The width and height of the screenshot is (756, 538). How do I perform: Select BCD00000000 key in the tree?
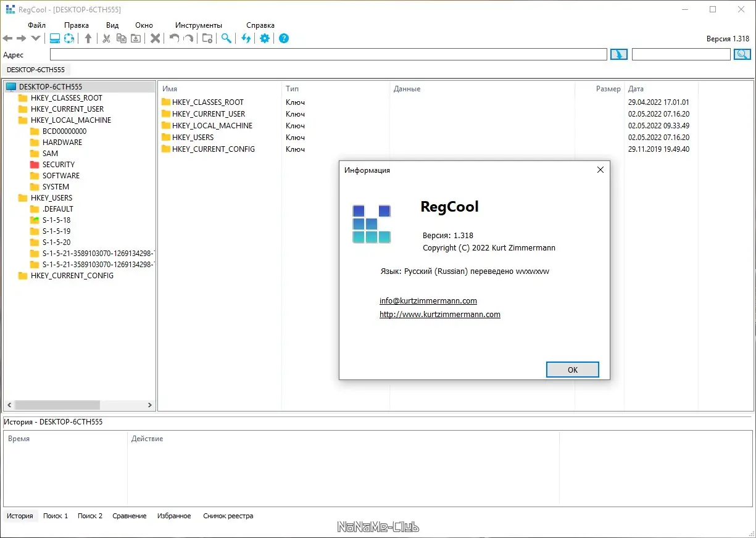coord(65,131)
